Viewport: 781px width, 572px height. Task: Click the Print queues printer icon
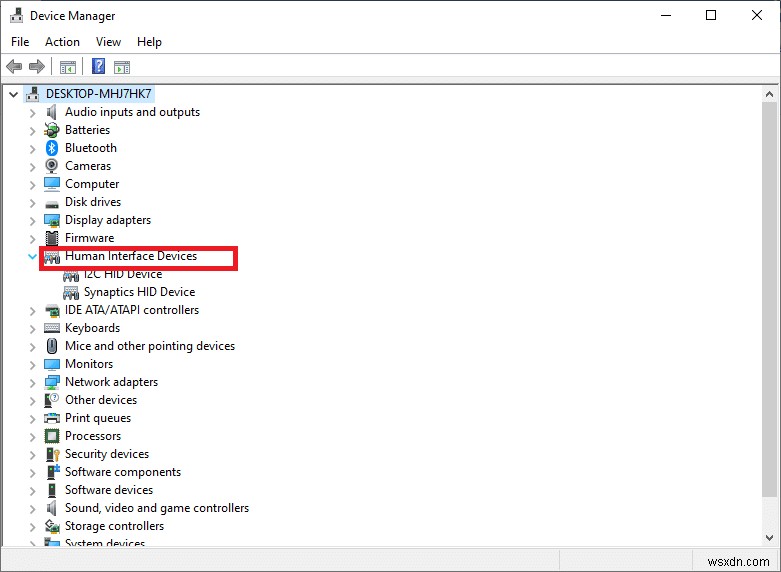coord(52,418)
